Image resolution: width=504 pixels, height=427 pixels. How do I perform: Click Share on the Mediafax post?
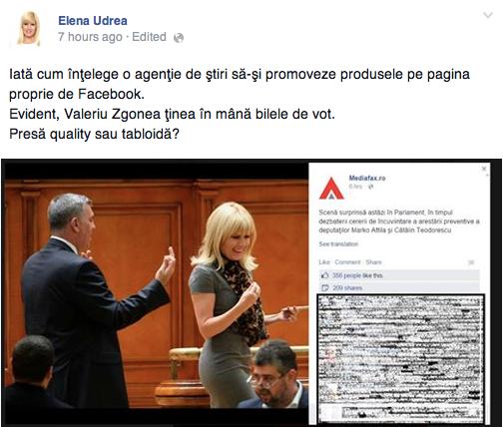pyautogui.click(x=373, y=262)
